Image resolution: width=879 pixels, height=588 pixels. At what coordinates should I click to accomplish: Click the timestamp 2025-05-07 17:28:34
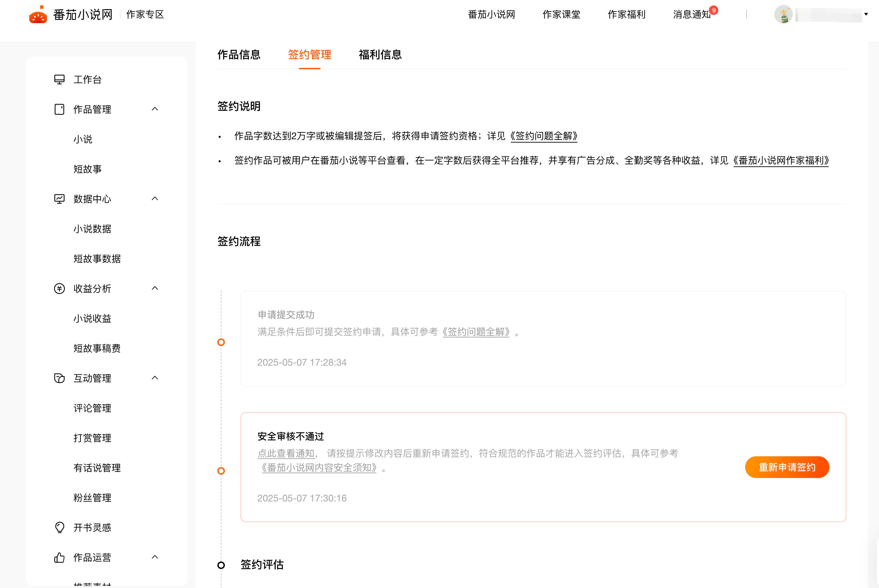(x=302, y=362)
